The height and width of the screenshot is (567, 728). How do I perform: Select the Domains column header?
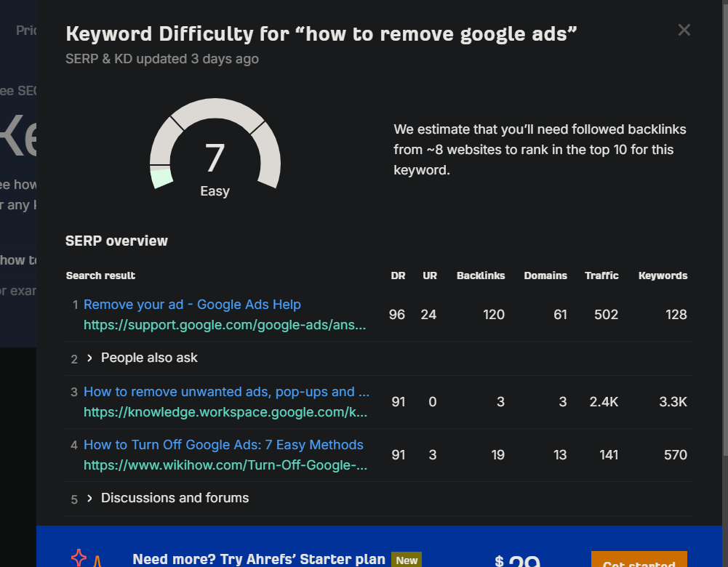(545, 276)
